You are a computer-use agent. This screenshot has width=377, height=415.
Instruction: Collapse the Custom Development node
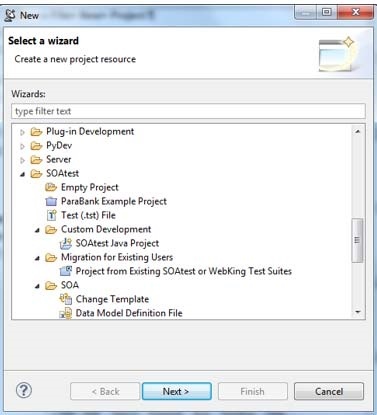[x=37, y=230]
